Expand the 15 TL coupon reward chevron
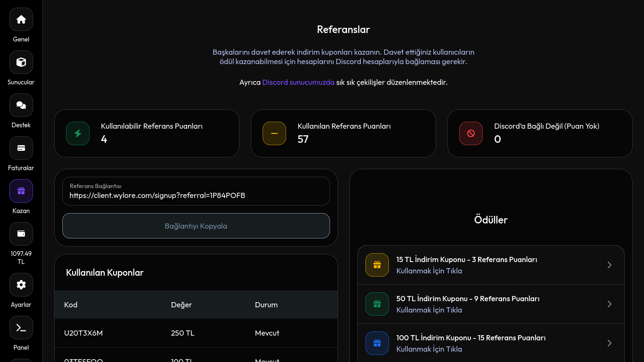The height and width of the screenshot is (362, 644). coord(609,265)
